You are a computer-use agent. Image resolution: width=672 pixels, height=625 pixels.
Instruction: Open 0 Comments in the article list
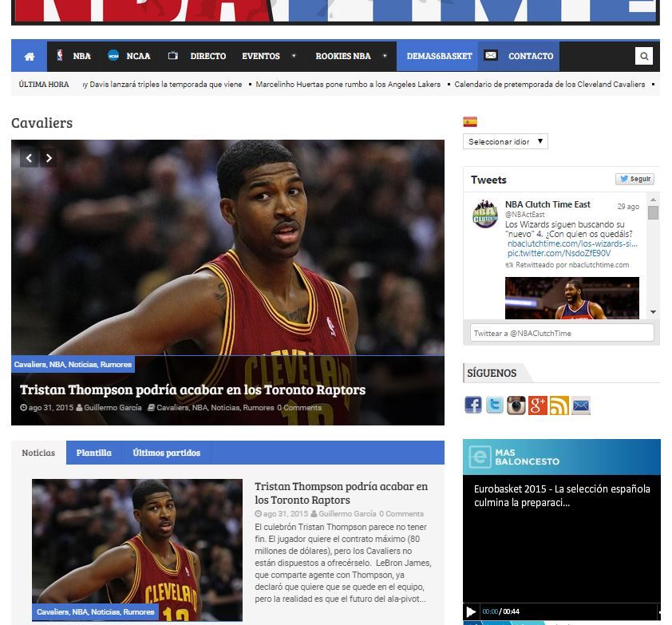click(x=401, y=513)
